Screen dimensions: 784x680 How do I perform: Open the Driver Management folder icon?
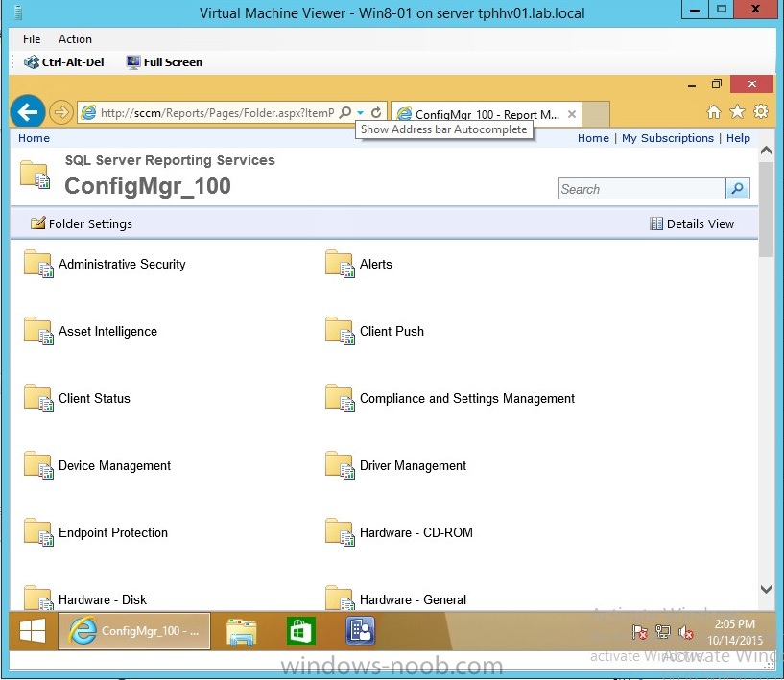340,465
